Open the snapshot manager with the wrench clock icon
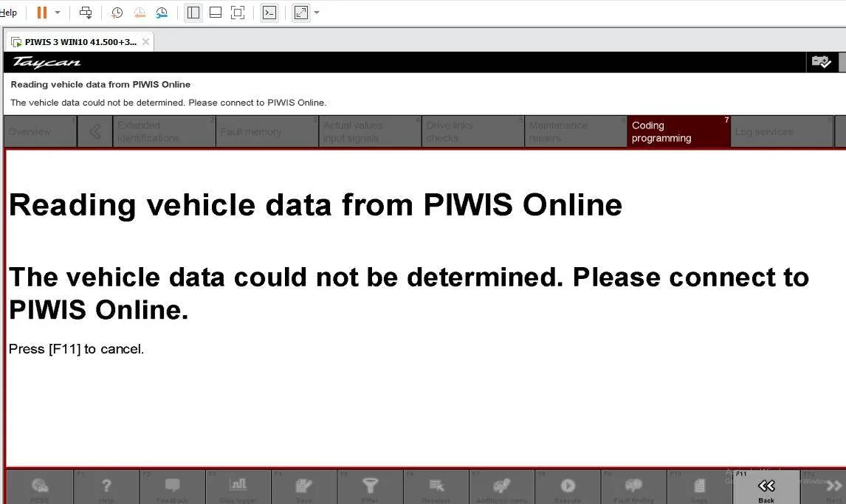846x504 pixels. [162, 13]
